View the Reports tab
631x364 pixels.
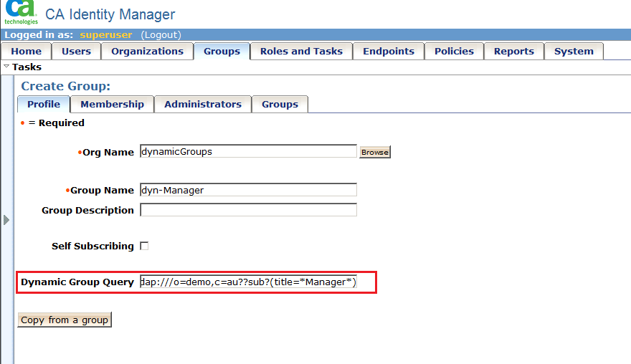[513, 51]
